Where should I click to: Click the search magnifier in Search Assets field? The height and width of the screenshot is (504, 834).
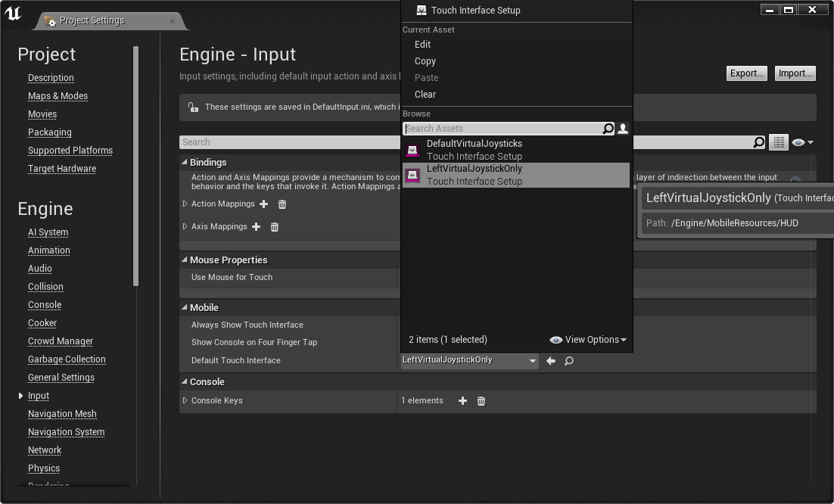[x=608, y=129]
